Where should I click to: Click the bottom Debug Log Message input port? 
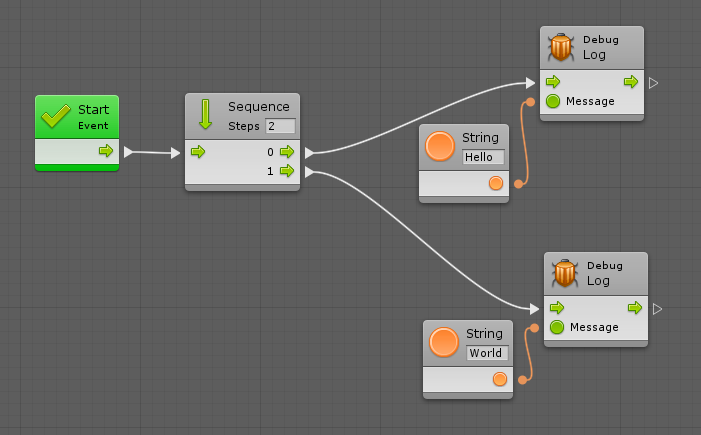[557, 327]
